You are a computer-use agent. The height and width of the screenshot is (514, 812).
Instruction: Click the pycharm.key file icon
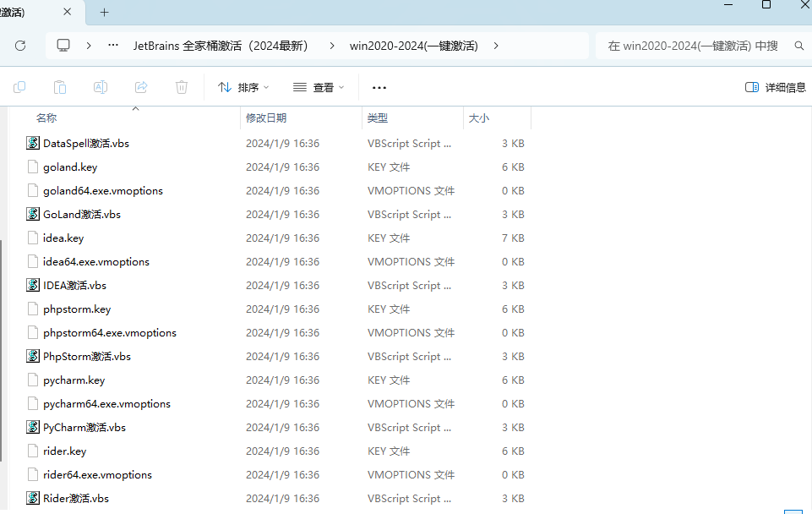(33, 380)
